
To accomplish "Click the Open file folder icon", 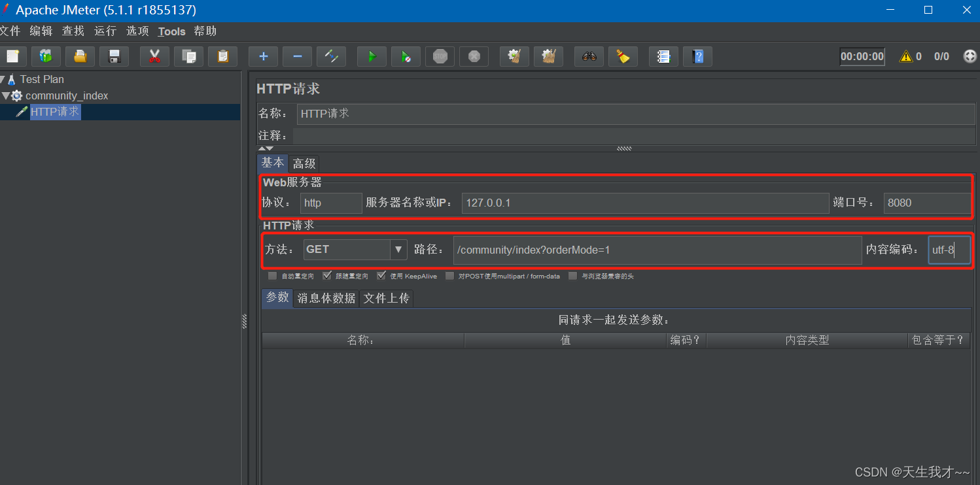I will pos(80,56).
